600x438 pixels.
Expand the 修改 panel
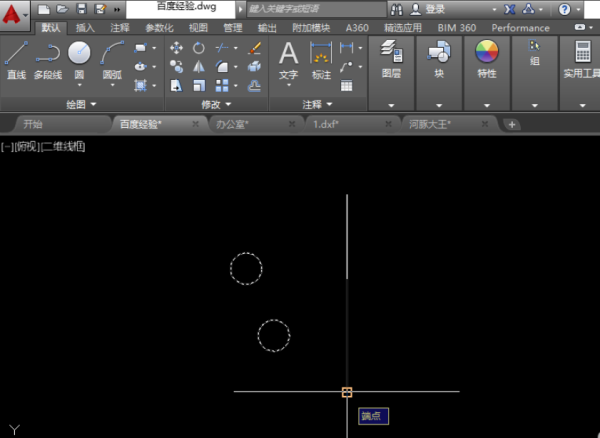(216, 104)
